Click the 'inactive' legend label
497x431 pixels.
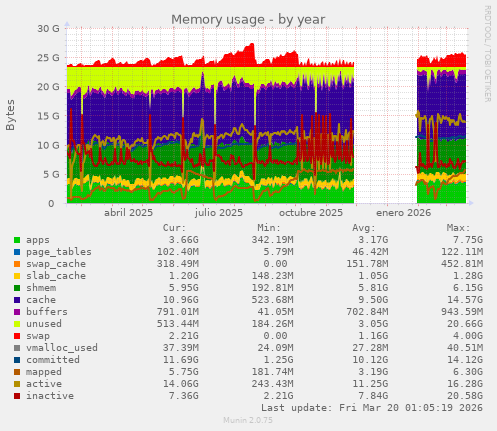point(50,396)
